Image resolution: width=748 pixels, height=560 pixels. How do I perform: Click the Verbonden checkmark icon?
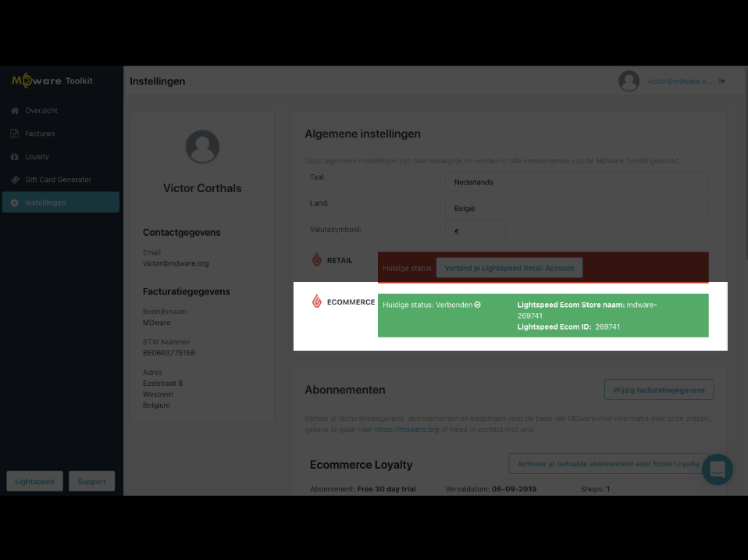point(478,305)
